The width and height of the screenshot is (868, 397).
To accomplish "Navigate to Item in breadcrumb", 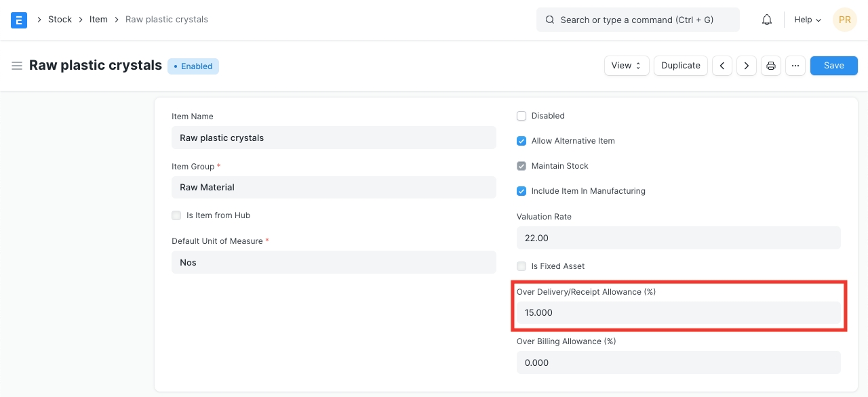I will [98, 20].
